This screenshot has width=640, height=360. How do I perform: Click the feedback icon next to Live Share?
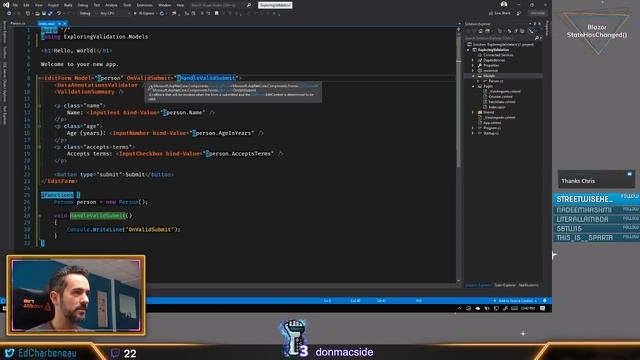point(519,13)
